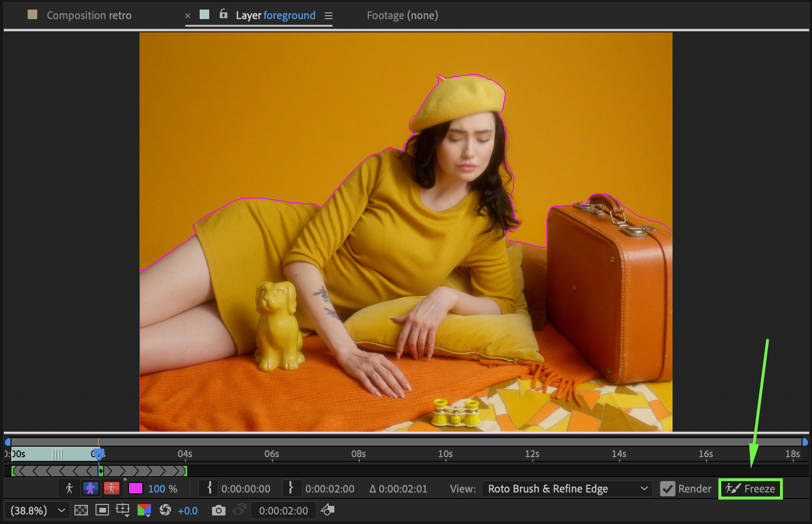This screenshot has width=812, height=524.
Task: Click the Freeze button
Action: 750,489
